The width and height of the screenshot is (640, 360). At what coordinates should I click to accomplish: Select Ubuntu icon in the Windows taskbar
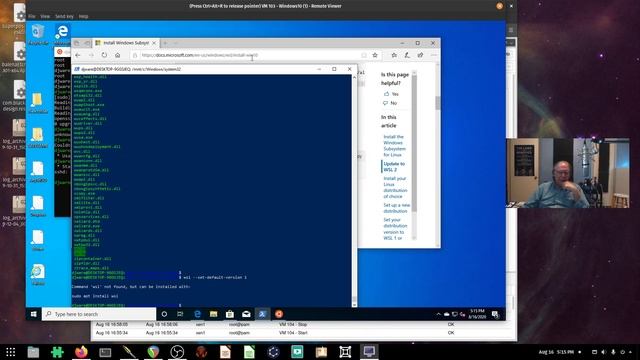(x=279, y=314)
